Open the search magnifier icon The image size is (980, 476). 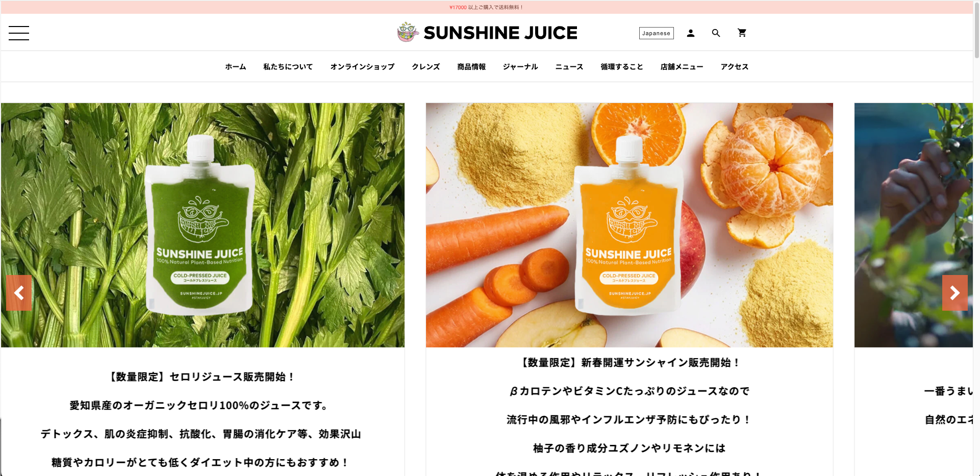click(x=716, y=33)
